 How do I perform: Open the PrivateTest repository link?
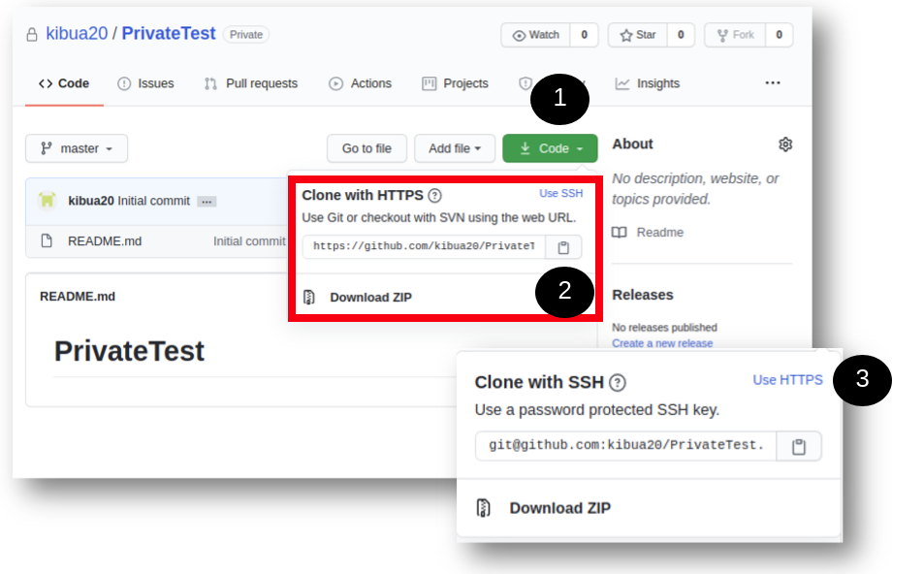169,34
